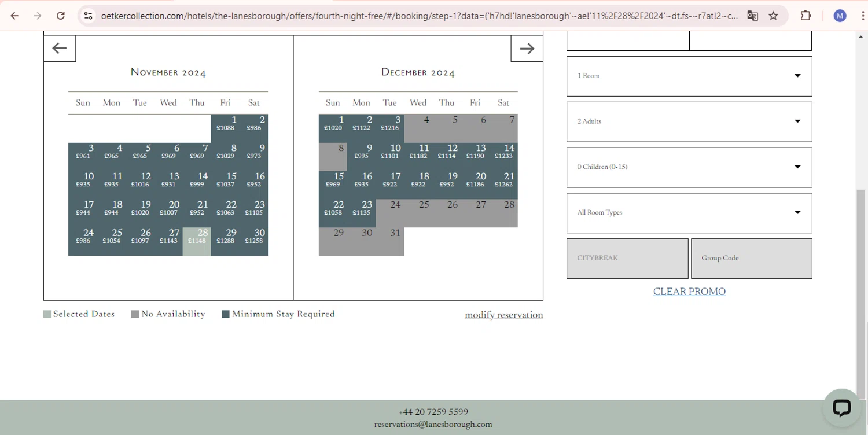The width and height of the screenshot is (868, 435).
Task: Select December 1 priced £1020
Action: (333, 128)
